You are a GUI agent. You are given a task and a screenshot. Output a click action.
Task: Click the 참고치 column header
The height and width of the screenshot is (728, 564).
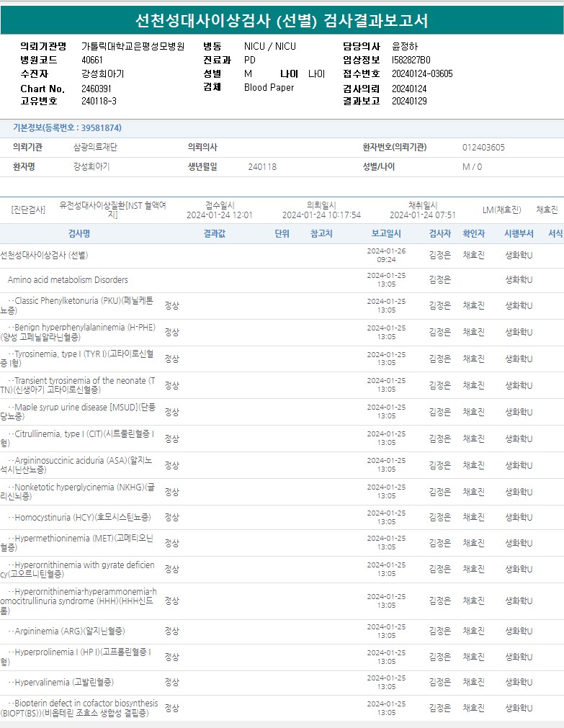[321, 234]
